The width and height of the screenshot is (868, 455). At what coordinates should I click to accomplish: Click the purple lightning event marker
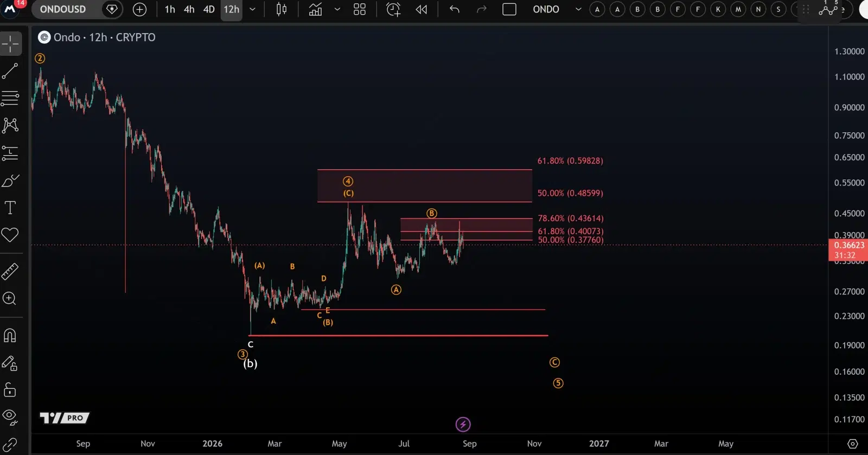pos(463,424)
